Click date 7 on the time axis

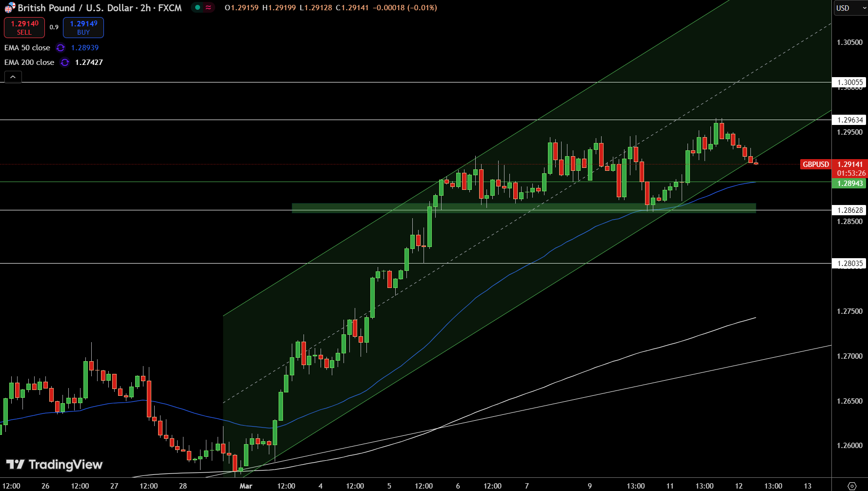coord(526,486)
